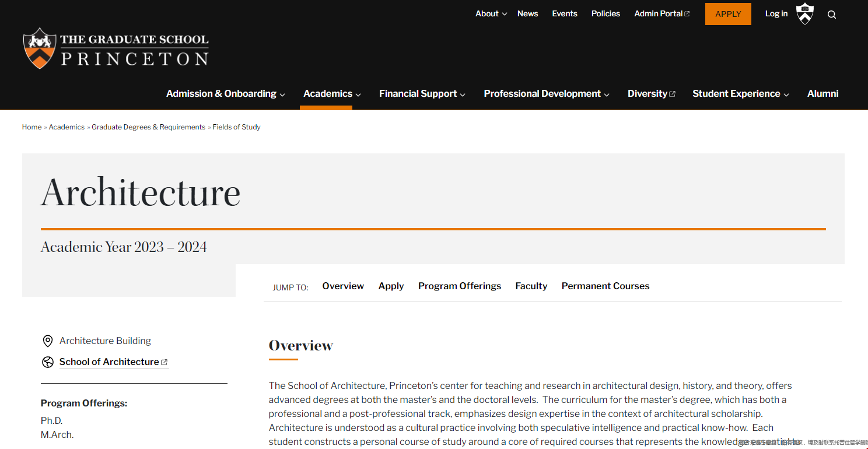
Task: Click the Log in link
Action: click(776, 13)
